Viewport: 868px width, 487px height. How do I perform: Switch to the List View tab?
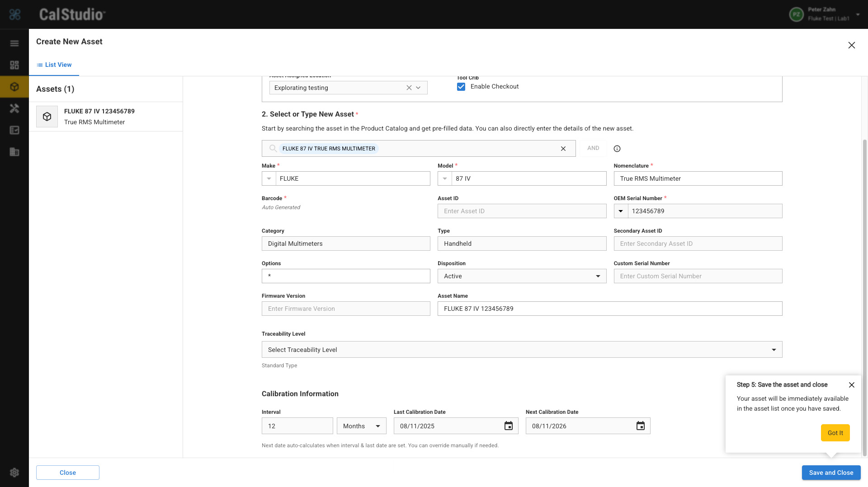(x=54, y=65)
